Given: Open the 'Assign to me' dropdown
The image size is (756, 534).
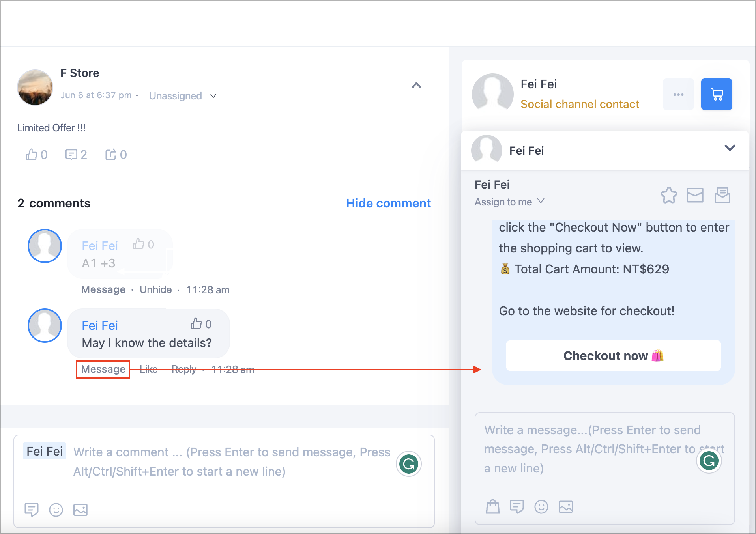Looking at the screenshot, I should (x=509, y=202).
